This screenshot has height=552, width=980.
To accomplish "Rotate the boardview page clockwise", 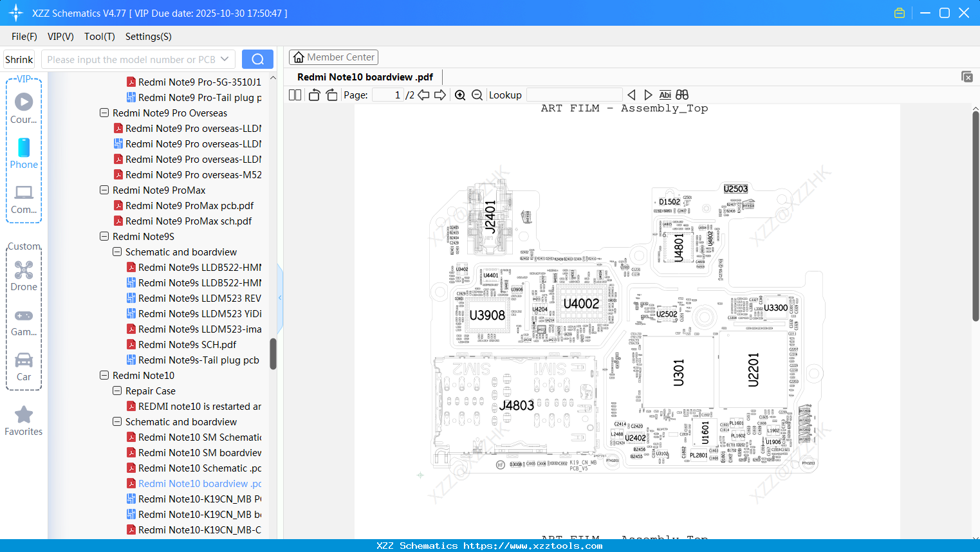I will (331, 94).
